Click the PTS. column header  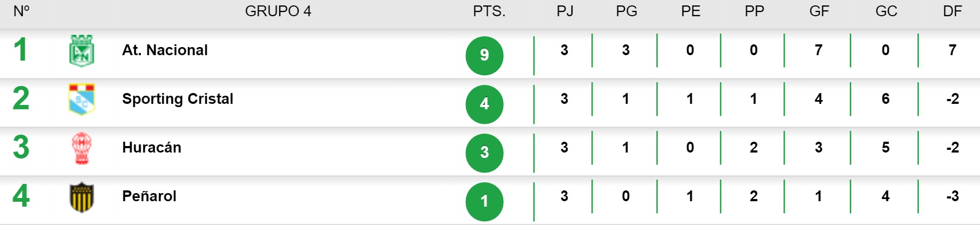[x=489, y=11]
